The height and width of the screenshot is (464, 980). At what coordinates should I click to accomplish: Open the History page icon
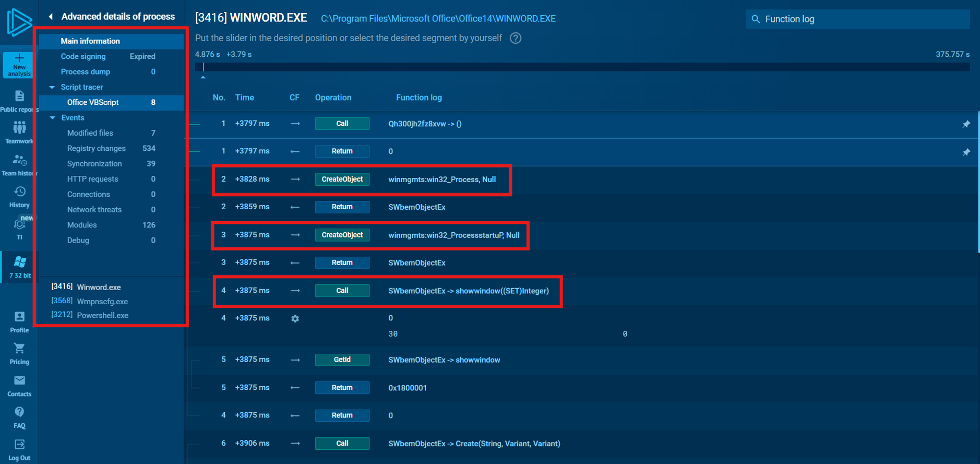pyautogui.click(x=19, y=192)
